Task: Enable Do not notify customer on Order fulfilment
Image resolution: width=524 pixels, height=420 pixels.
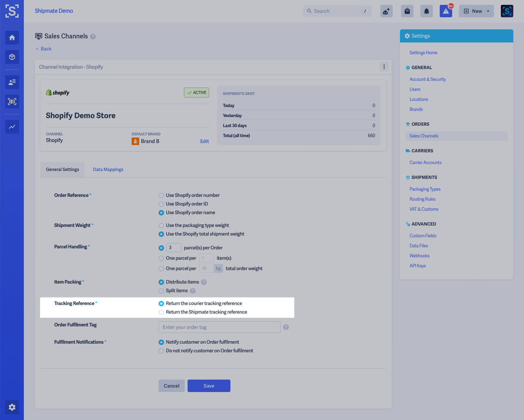Action: [161, 351]
